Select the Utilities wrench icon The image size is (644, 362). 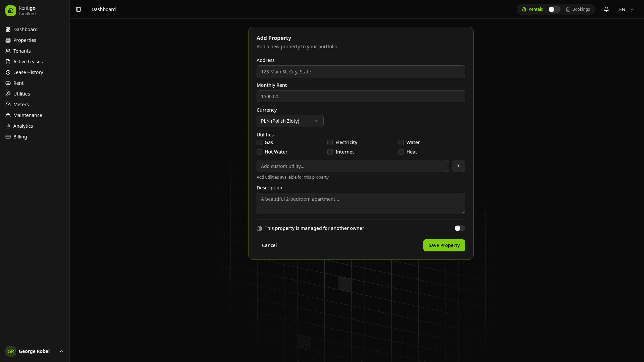tap(8, 94)
